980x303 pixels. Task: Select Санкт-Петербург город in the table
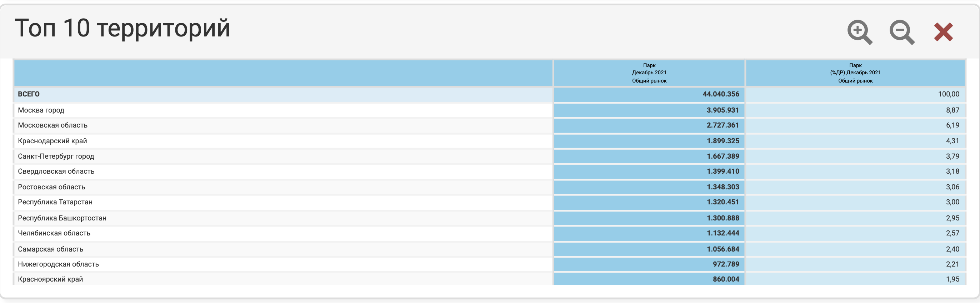56,157
